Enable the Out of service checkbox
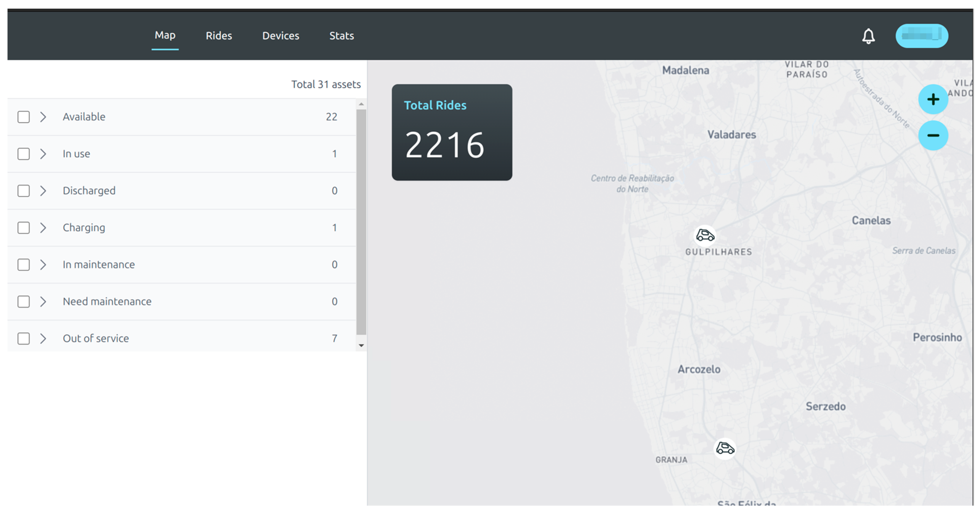Viewport: 980px width, 513px height. (24, 338)
